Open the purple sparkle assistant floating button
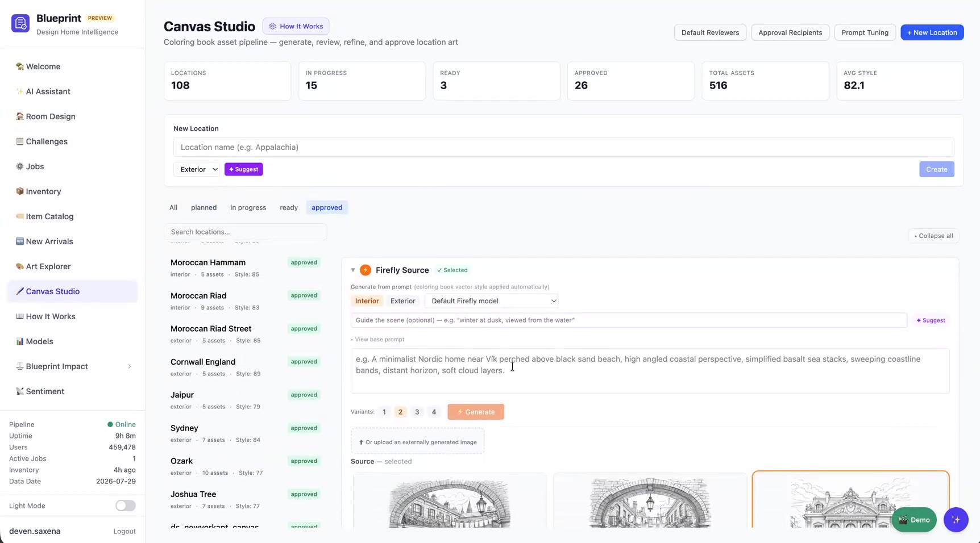The image size is (980, 543). pyautogui.click(x=956, y=520)
